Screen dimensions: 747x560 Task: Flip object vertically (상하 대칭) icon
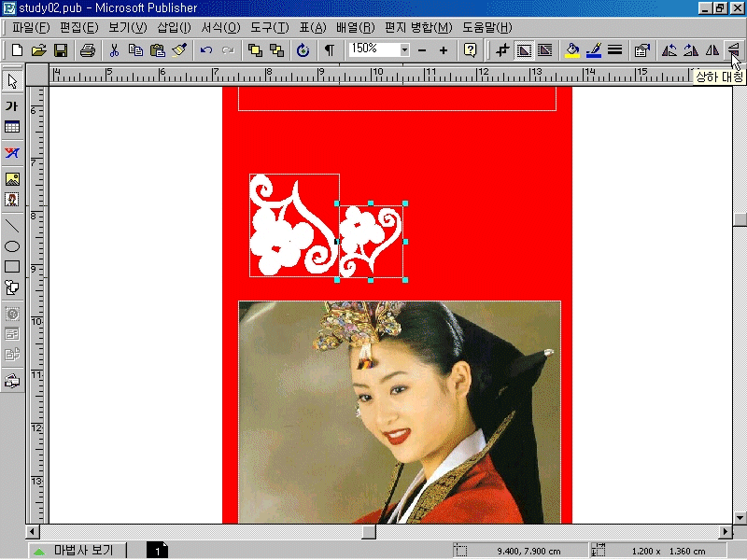click(734, 50)
